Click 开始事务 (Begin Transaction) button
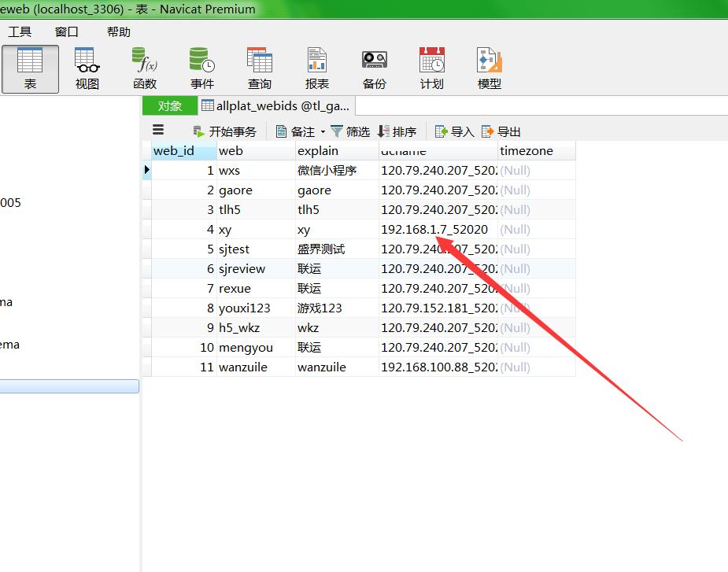This screenshot has width=728, height=572. tap(224, 131)
